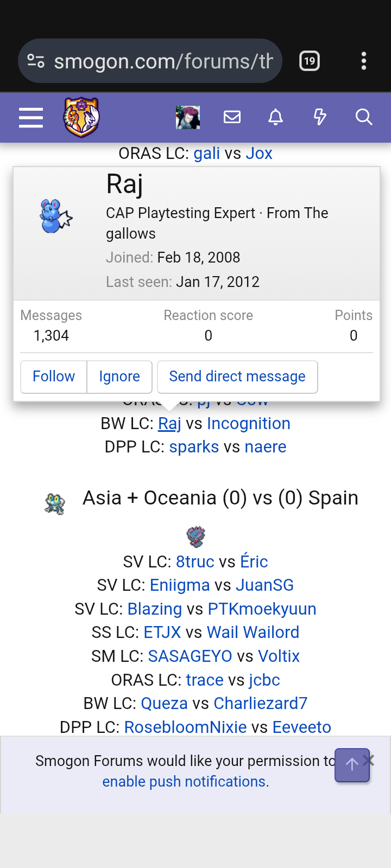Tap the site info icon in address bar
The height and width of the screenshot is (868, 391).
(36, 61)
